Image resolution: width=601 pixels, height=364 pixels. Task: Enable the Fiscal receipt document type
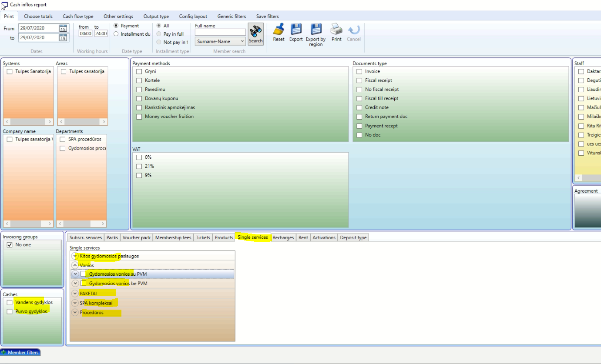pos(359,80)
